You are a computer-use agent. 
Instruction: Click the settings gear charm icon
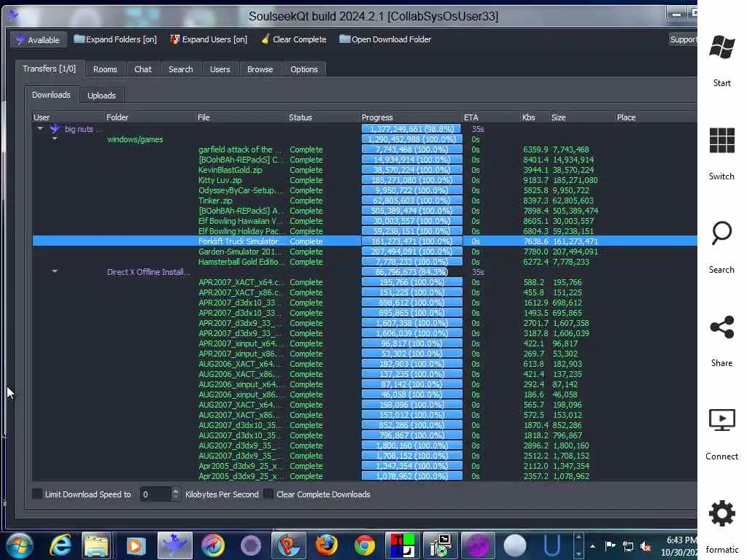click(721, 513)
